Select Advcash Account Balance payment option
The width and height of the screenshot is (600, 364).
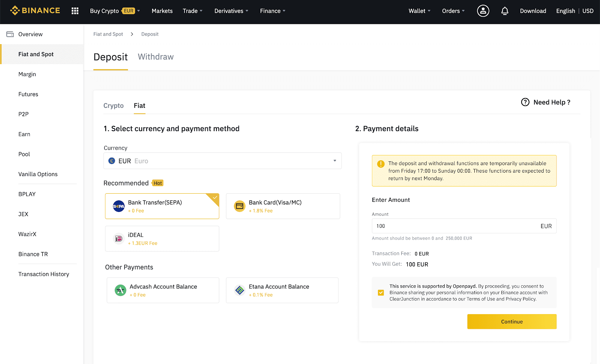(163, 290)
